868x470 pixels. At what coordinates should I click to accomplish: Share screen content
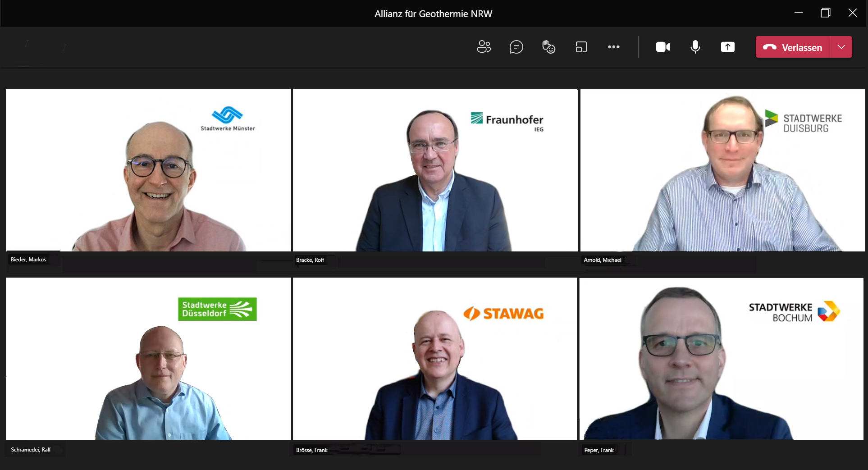[x=728, y=47]
